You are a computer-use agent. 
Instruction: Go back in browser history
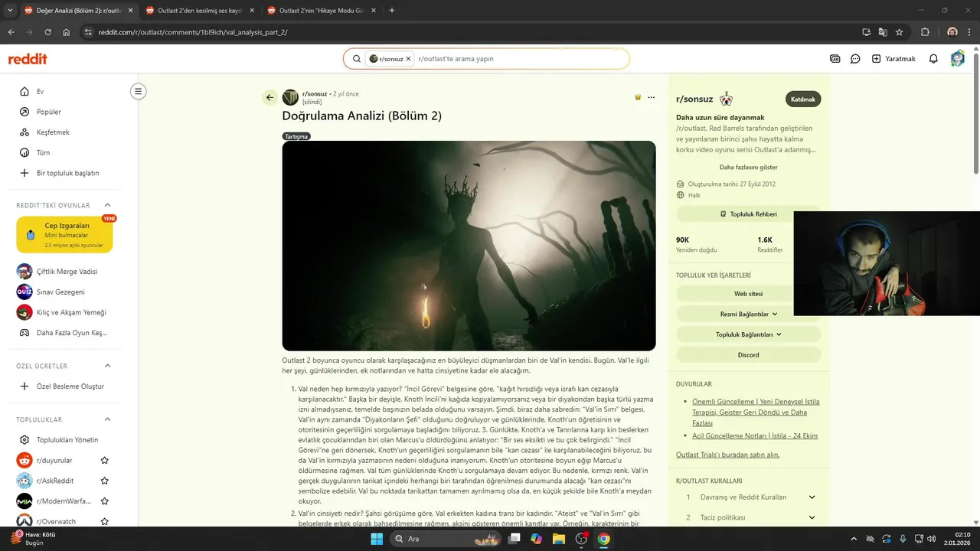[x=11, y=32]
